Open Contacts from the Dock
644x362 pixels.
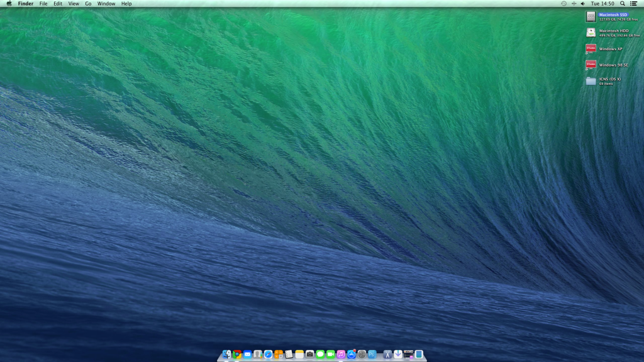point(257,354)
